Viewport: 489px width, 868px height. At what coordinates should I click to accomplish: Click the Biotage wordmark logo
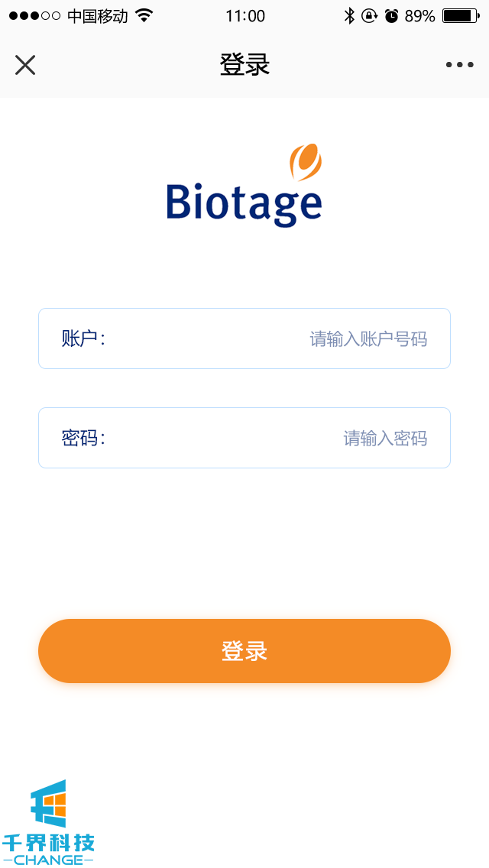click(x=244, y=202)
